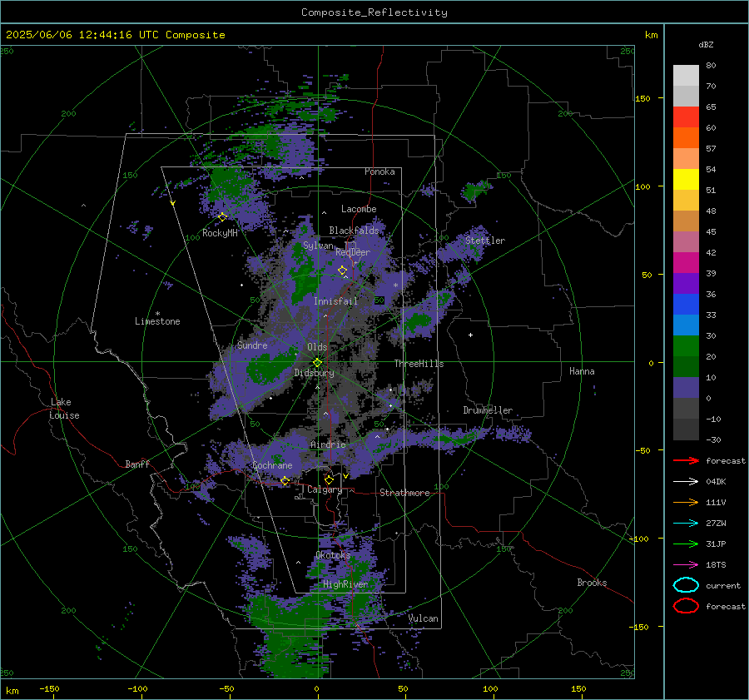Click the cyan current ellipse in the legend
The width and height of the screenshot is (749, 700).
point(686,585)
